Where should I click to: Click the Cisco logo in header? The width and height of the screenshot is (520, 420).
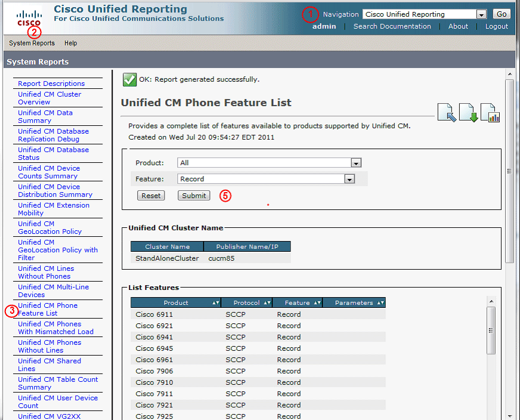click(x=29, y=18)
